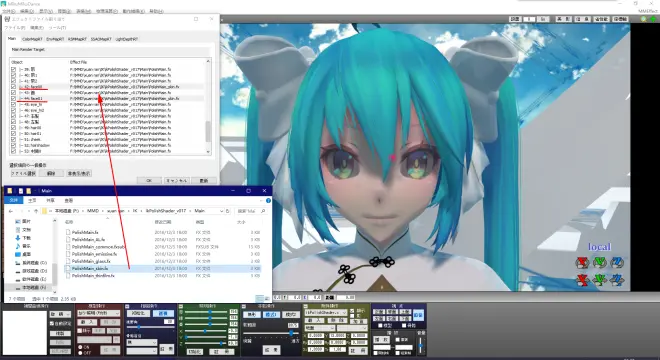Open the 地面 parent dropdown in accessory panel

pos(319,328)
